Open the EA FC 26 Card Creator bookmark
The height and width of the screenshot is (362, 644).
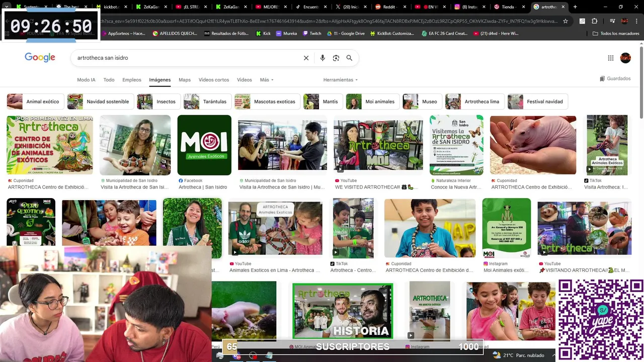445,33
